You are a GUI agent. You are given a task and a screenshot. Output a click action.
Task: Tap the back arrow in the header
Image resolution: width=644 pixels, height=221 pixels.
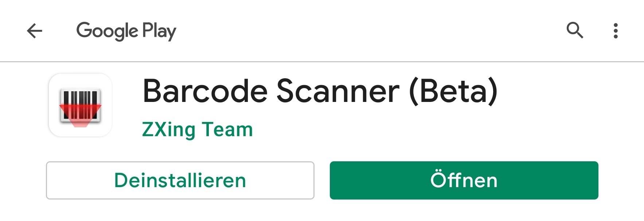coord(35,31)
